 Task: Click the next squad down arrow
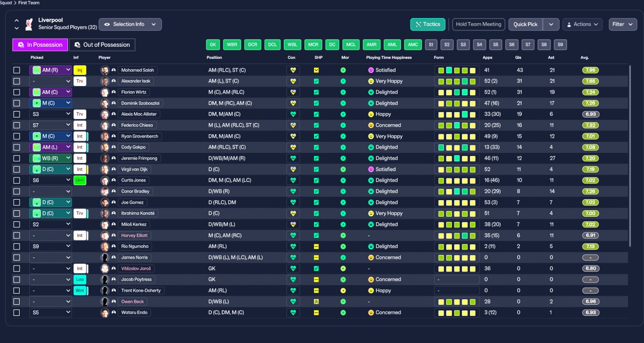click(x=17, y=28)
